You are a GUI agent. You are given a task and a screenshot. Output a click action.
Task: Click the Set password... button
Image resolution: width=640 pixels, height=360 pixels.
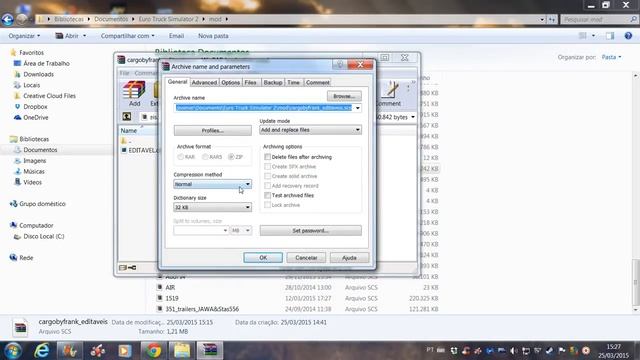click(310, 231)
